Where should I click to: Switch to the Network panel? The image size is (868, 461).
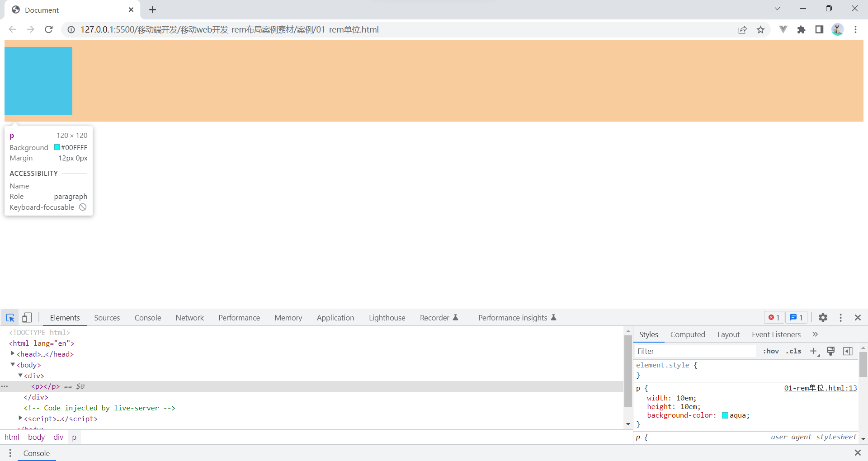(189, 318)
